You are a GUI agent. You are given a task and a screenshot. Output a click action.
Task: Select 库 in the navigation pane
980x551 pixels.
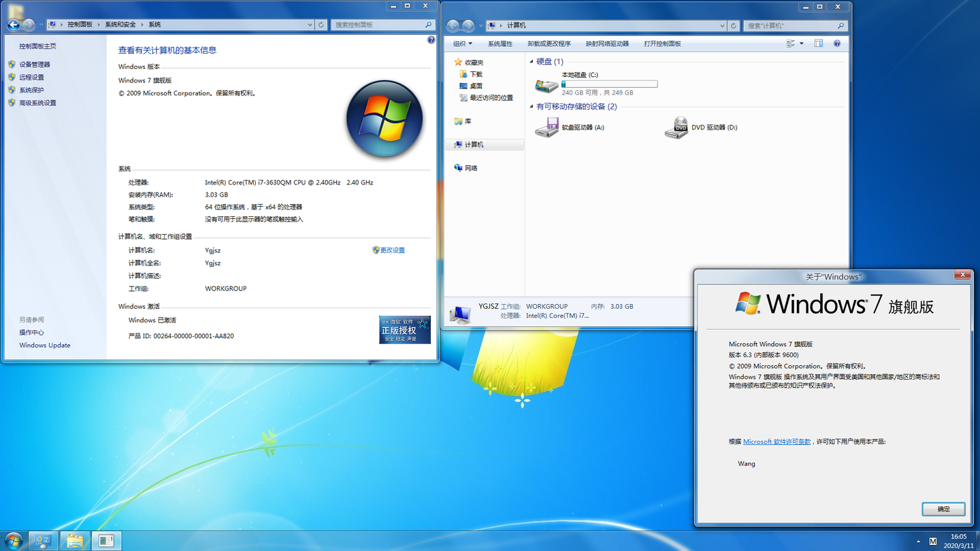(468, 121)
